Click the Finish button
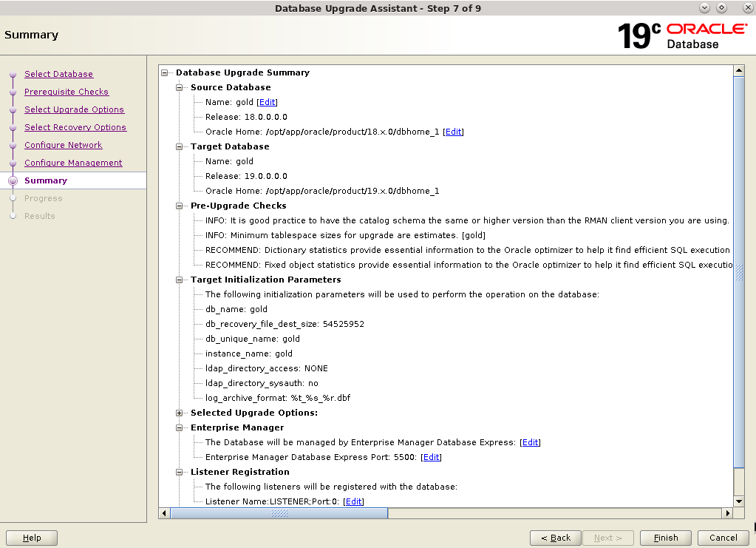Screen dimensions: 756x548 [664, 538]
